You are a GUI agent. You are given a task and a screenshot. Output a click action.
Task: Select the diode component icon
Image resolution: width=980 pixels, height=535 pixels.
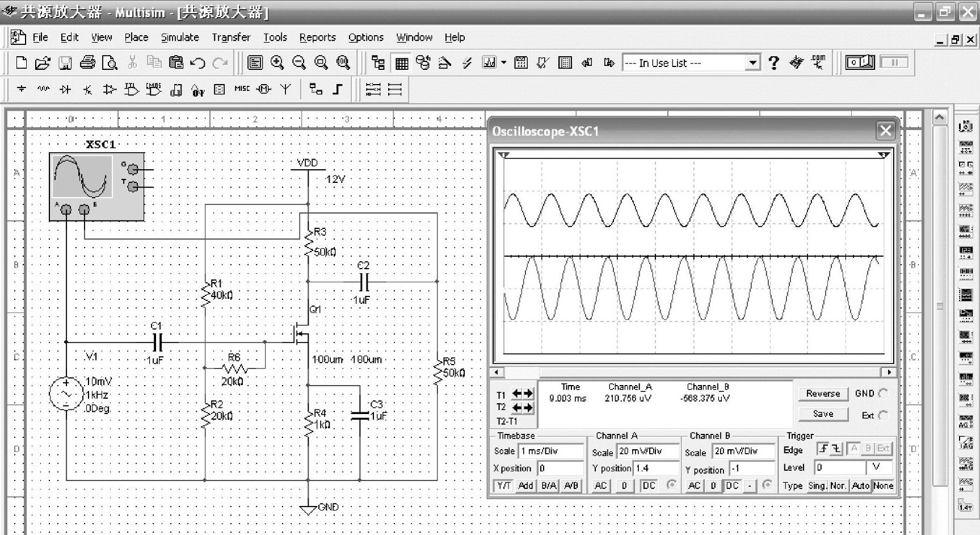click(x=65, y=89)
